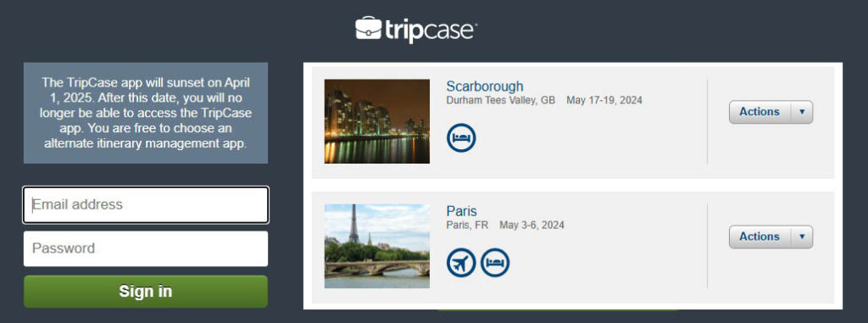The height and width of the screenshot is (323, 868).
Task: Click the airplane flight icon under Paris
Action: [461, 263]
